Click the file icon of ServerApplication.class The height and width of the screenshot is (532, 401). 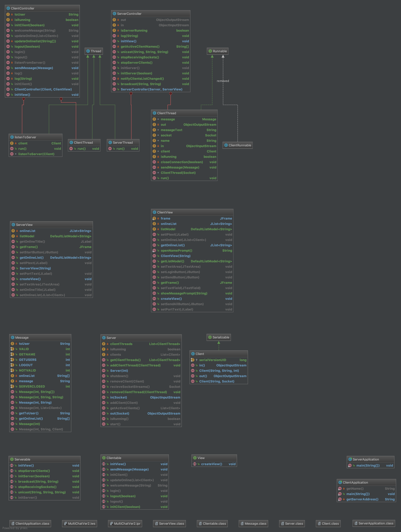point(356,523)
